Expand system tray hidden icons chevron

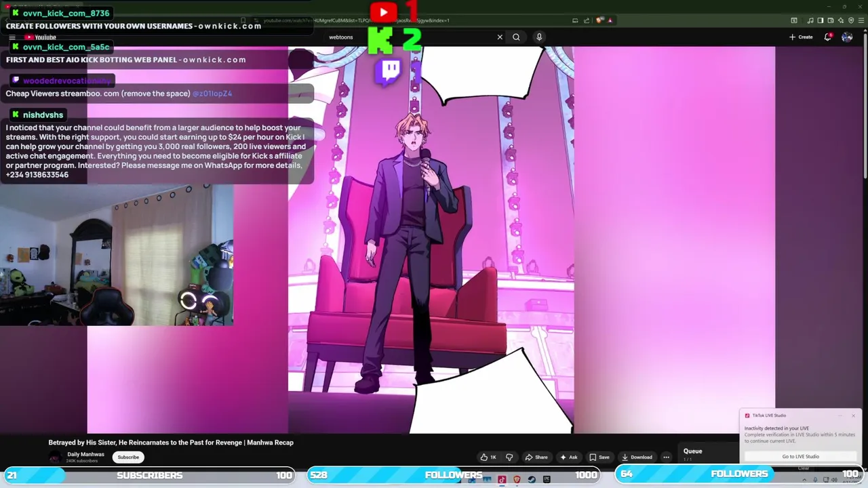(804, 480)
